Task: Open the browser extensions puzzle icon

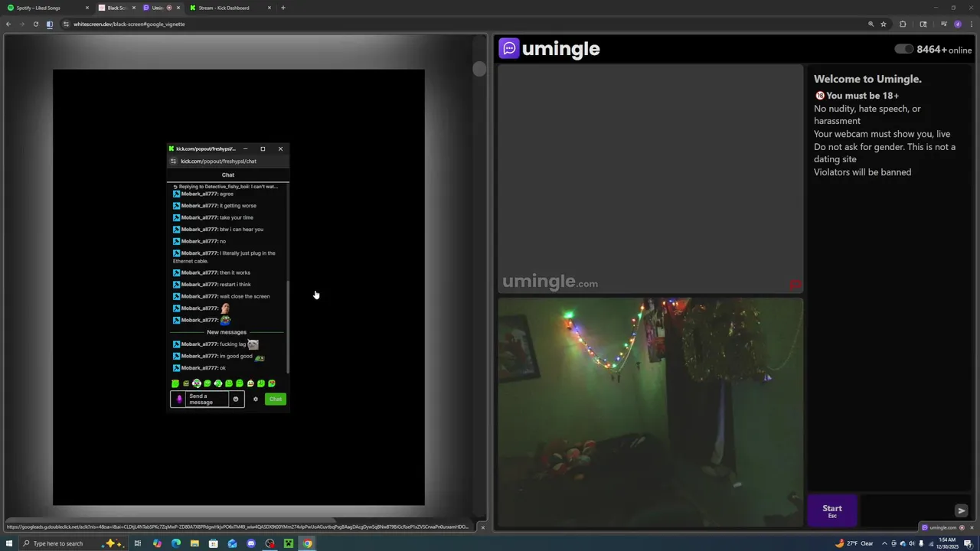Action: (903, 24)
